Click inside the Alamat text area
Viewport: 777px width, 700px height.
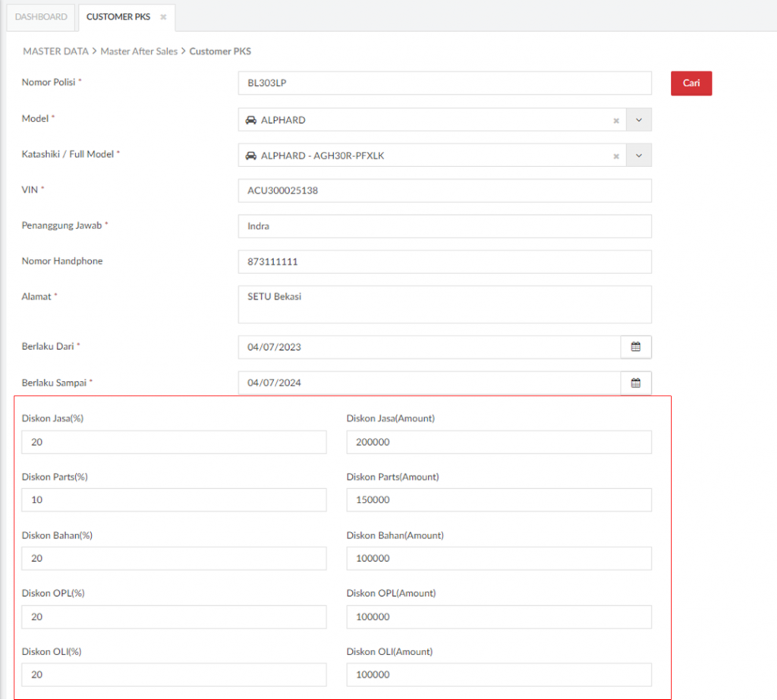pyautogui.click(x=444, y=304)
